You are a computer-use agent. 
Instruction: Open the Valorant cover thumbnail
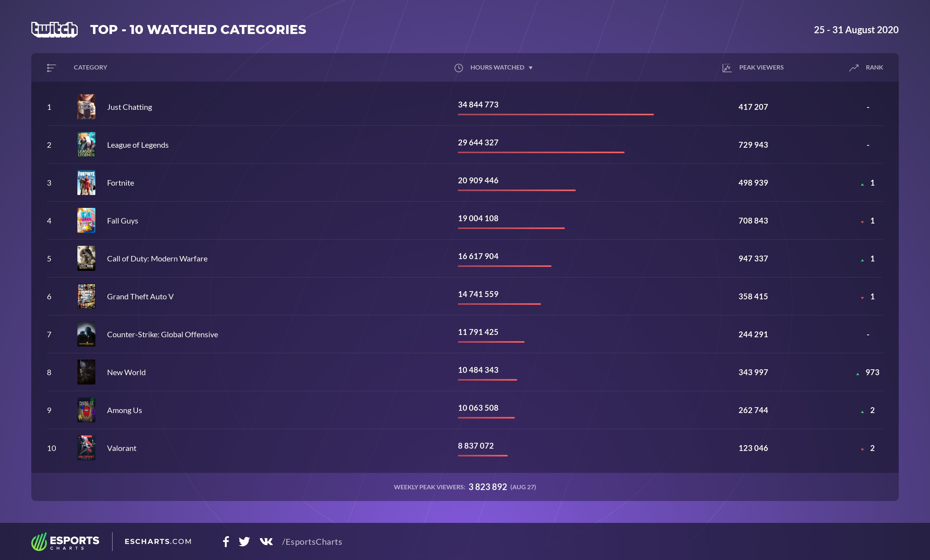click(x=86, y=448)
